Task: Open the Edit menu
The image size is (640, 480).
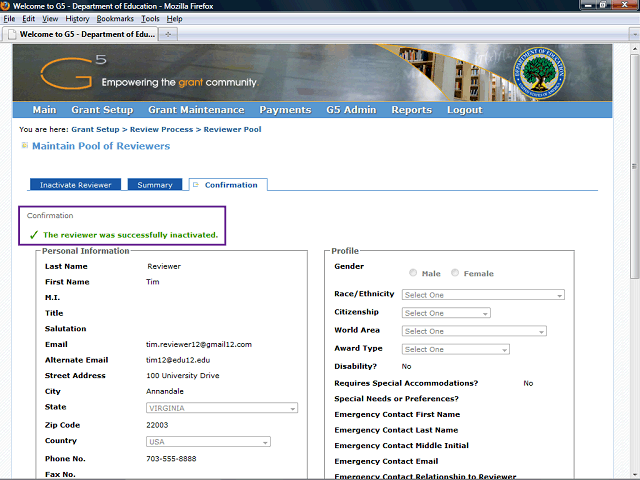Action: 28,19
